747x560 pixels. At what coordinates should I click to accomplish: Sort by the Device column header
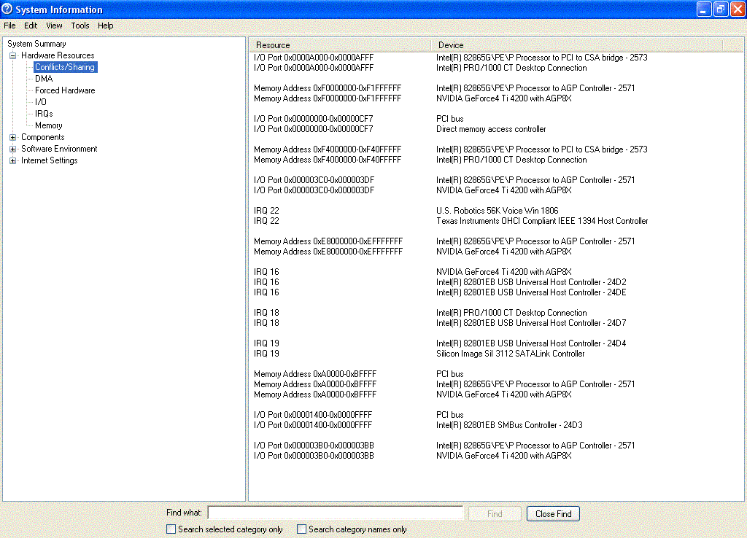click(x=578, y=45)
